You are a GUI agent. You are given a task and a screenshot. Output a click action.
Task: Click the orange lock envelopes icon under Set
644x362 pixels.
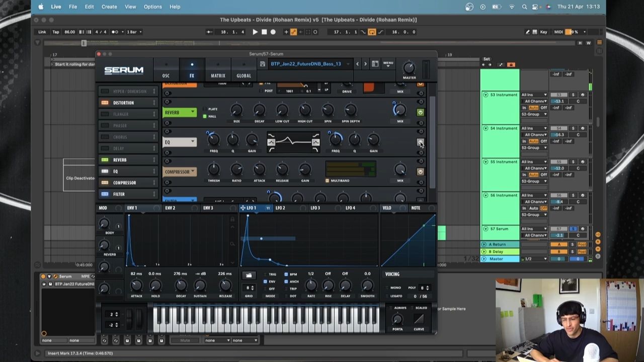tap(511, 64)
